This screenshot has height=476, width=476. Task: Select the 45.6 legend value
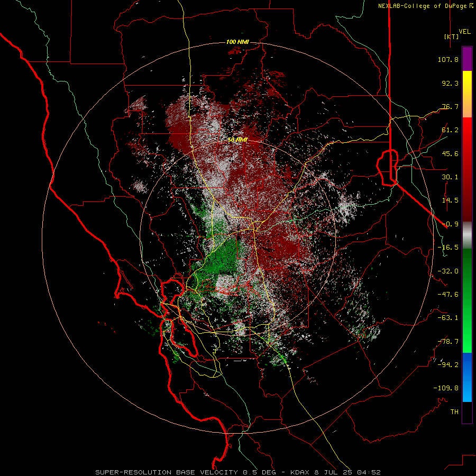450,153
